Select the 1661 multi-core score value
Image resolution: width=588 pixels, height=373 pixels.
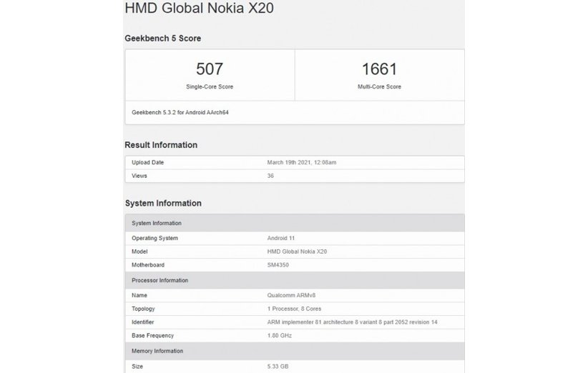[379, 69]
